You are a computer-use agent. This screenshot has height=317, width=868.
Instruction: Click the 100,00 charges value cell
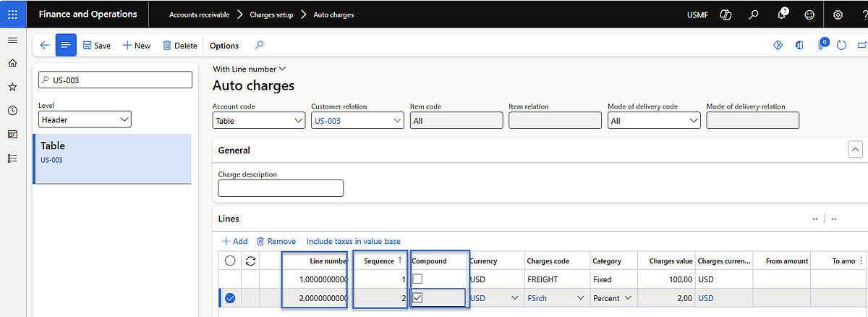pos(666,279)
